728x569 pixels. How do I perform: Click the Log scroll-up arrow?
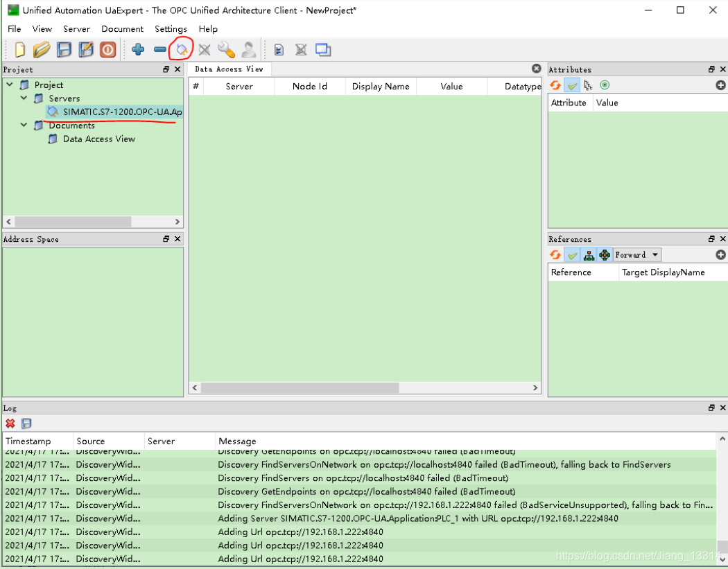coord(722,439)
